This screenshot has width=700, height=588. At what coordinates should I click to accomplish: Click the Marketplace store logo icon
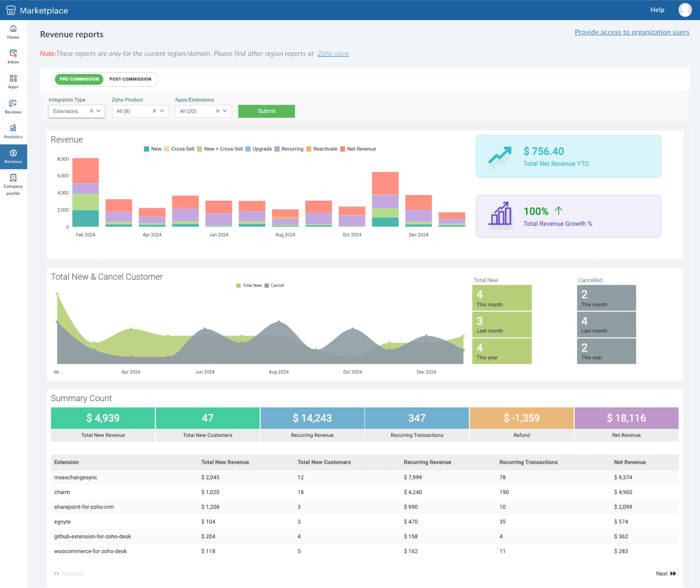click(11, 10)
